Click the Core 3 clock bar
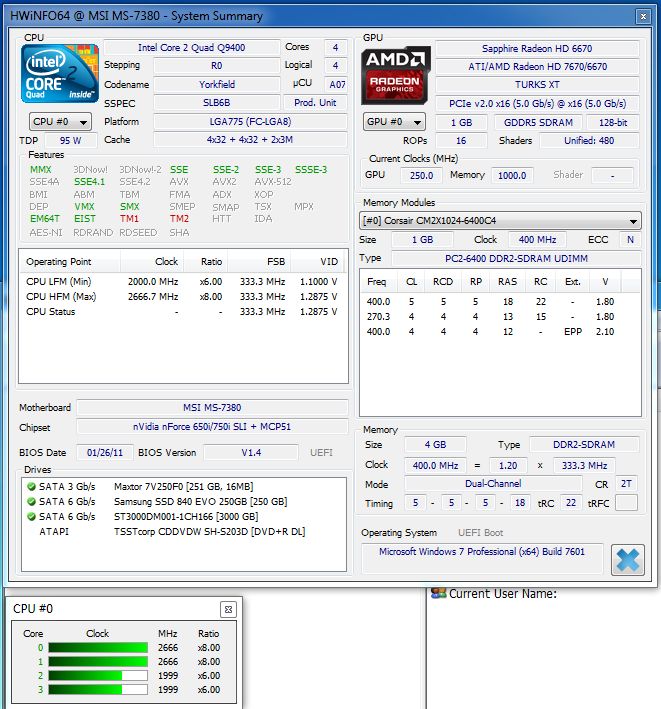The image size is (661, 709). click(98, 690)
